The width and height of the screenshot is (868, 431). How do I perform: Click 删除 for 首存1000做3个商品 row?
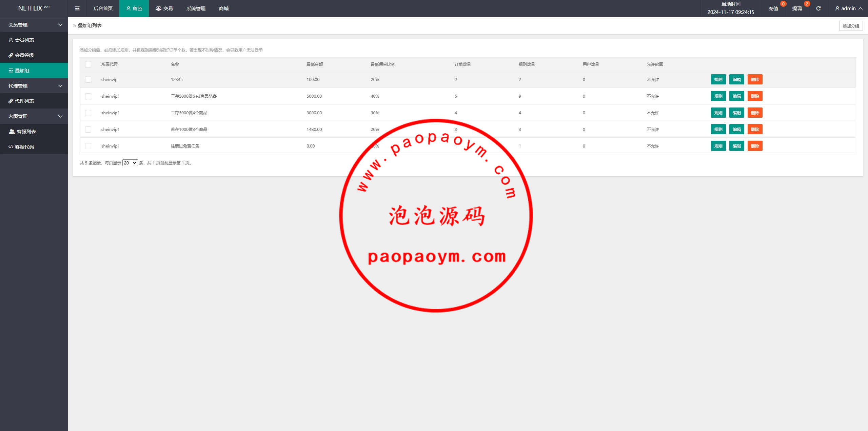(x=755, y=130)
